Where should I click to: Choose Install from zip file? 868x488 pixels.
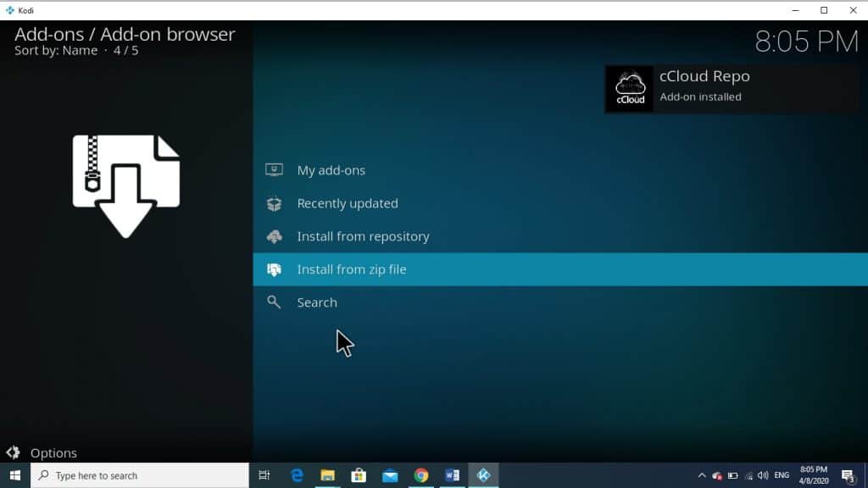coord(560,269)
